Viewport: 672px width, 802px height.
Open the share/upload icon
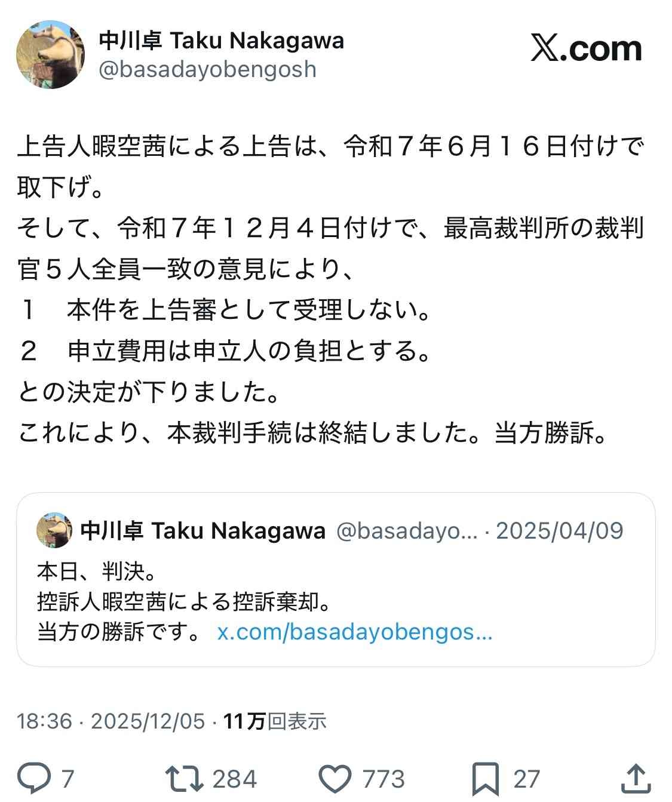[x=637, y=778]
